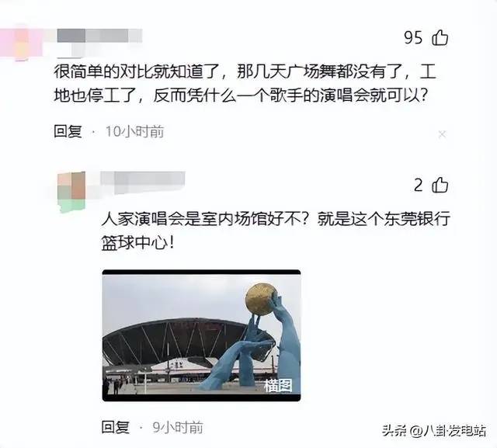Image resolution: width=497 pixels, height=448 pixels.
Task: Click the like count showing 2
Action: coord(419,185)
